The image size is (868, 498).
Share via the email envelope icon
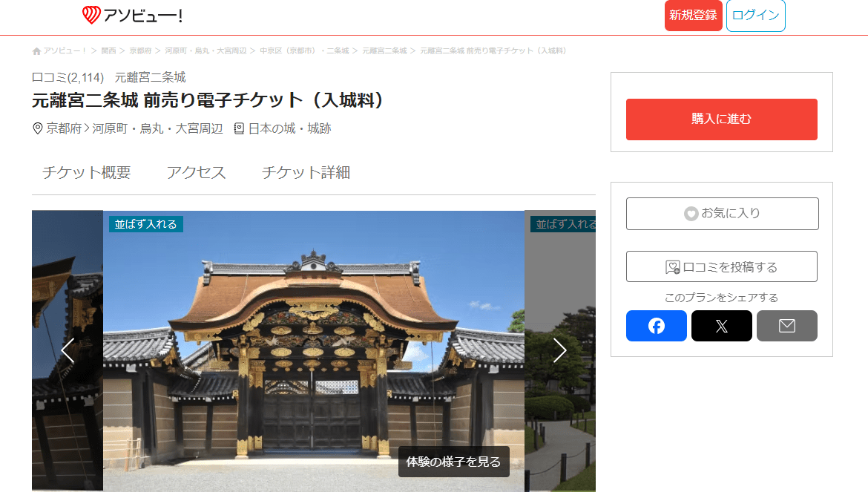pos(786,325)
